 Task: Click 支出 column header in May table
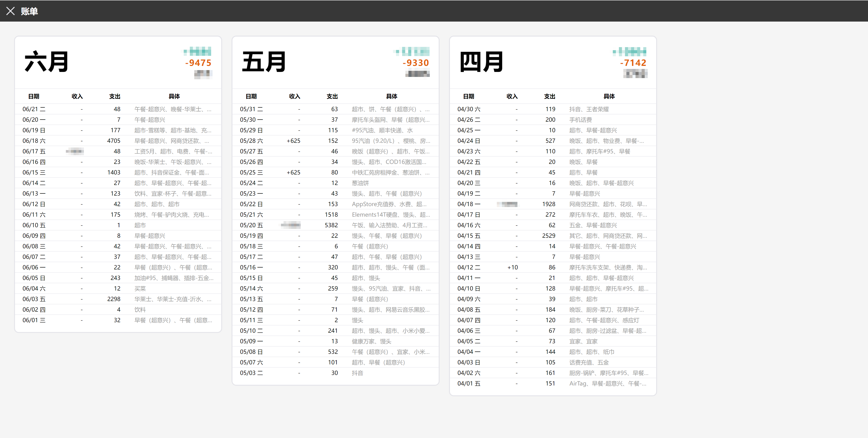click(332, 96)
